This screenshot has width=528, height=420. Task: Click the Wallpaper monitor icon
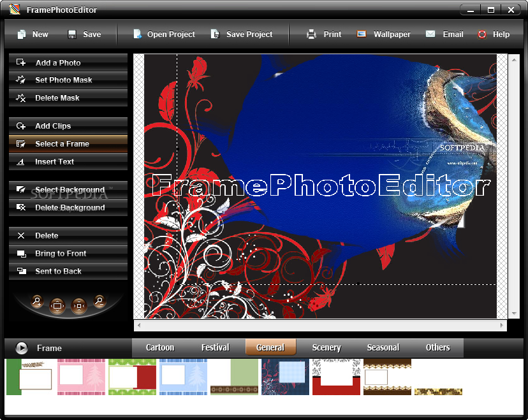(362, 34)
